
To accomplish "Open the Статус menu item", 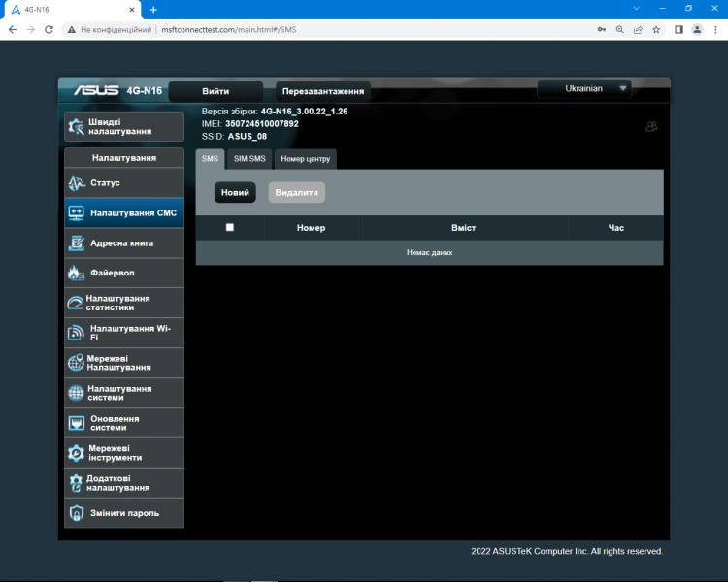I will click(x=124, y=183).
